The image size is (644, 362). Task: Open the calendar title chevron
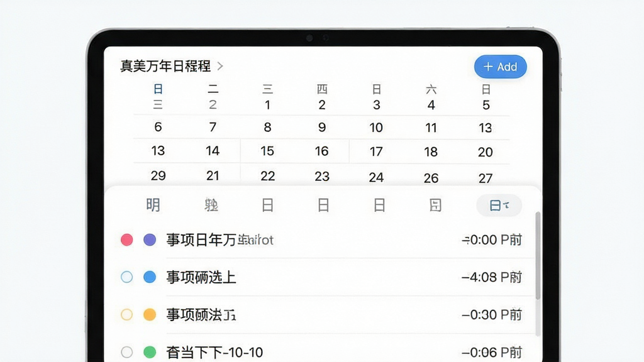point(220,66)
